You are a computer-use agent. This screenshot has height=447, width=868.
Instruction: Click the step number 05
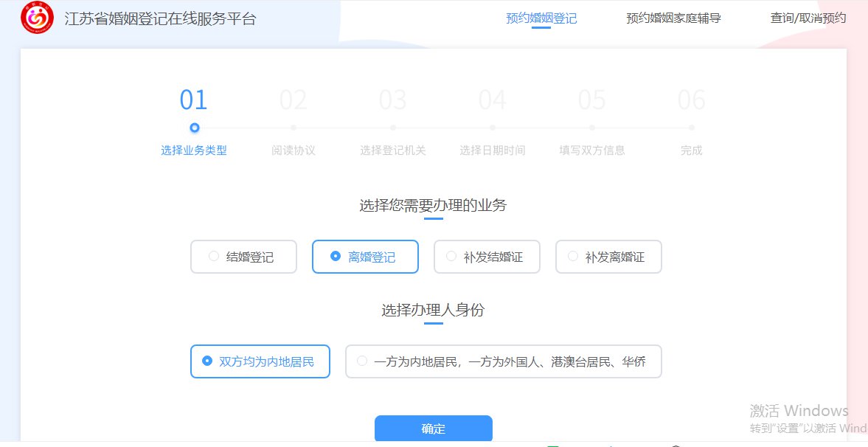pyautogui.click(x=592, y=100)
